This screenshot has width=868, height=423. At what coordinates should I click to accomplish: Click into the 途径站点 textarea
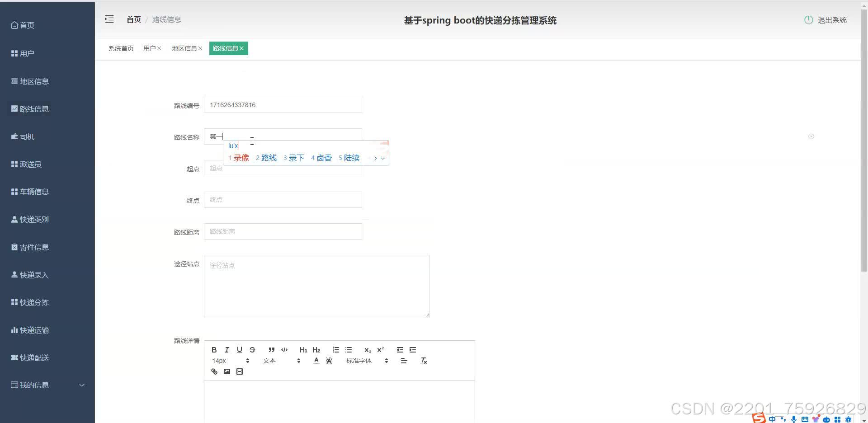click(317, 287)
